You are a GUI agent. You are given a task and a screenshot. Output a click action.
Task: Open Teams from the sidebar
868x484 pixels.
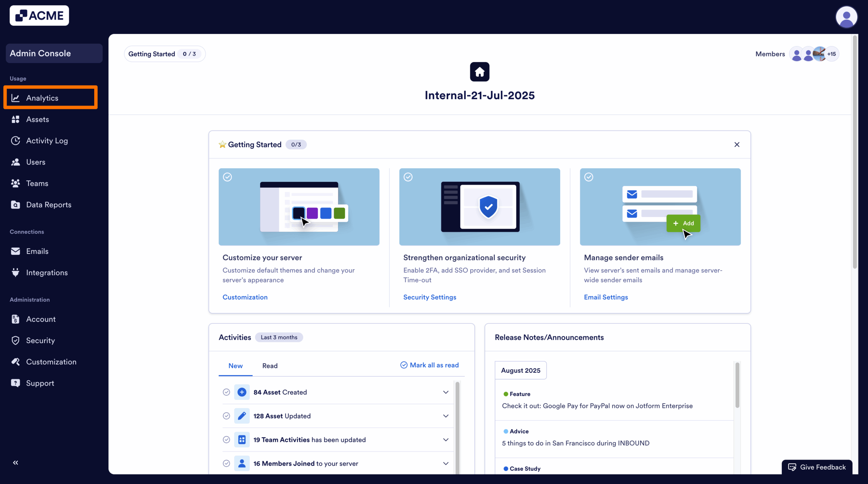[37, 183]
